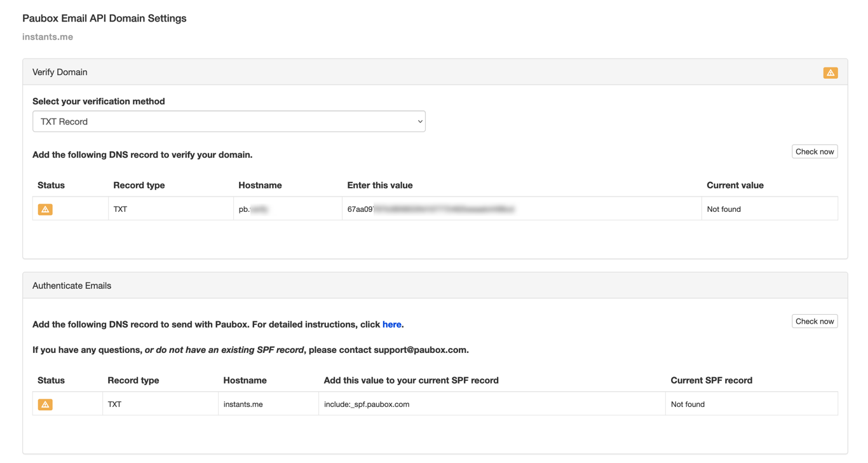Open the detailed instructions 'here' link

(x=391, y=324)
